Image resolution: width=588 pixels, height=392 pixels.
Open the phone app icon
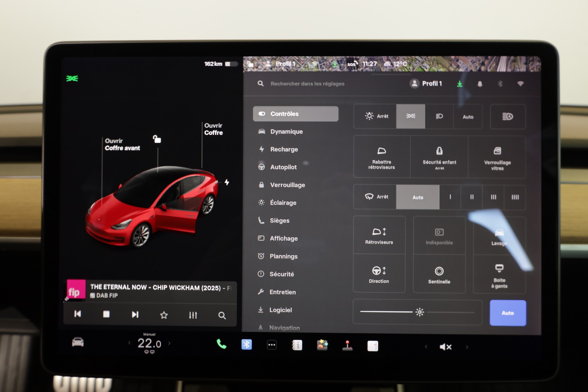coord(221,344)
